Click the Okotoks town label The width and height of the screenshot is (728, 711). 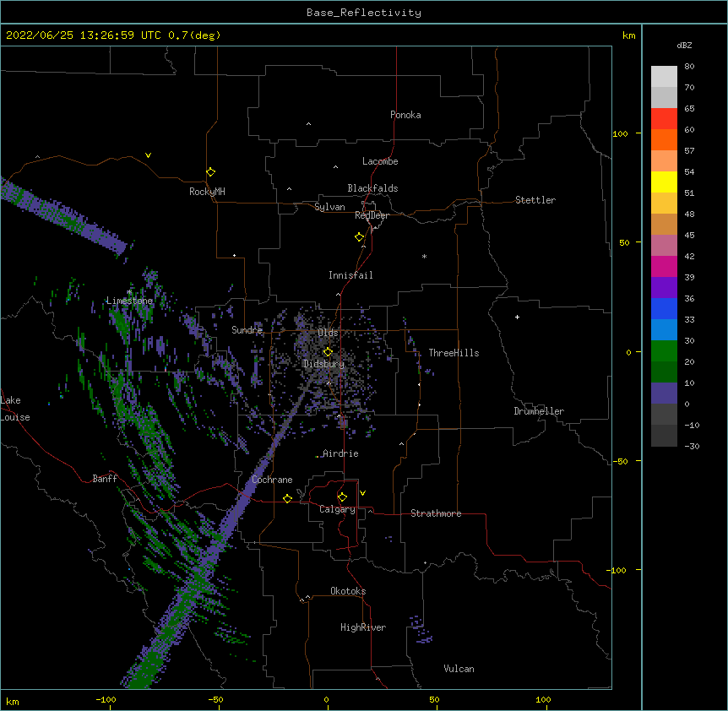[x=348, y=591]
